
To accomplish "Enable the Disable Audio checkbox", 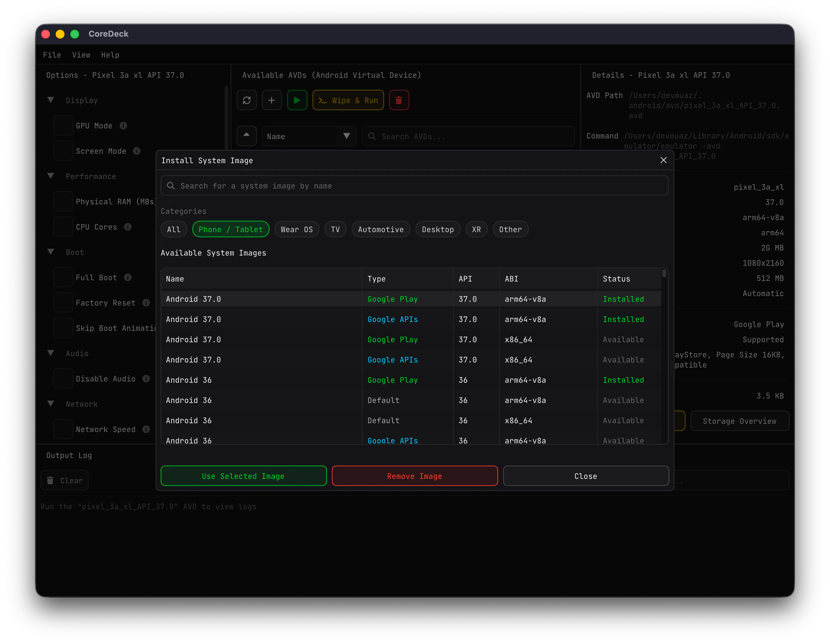I will [63, 378].
